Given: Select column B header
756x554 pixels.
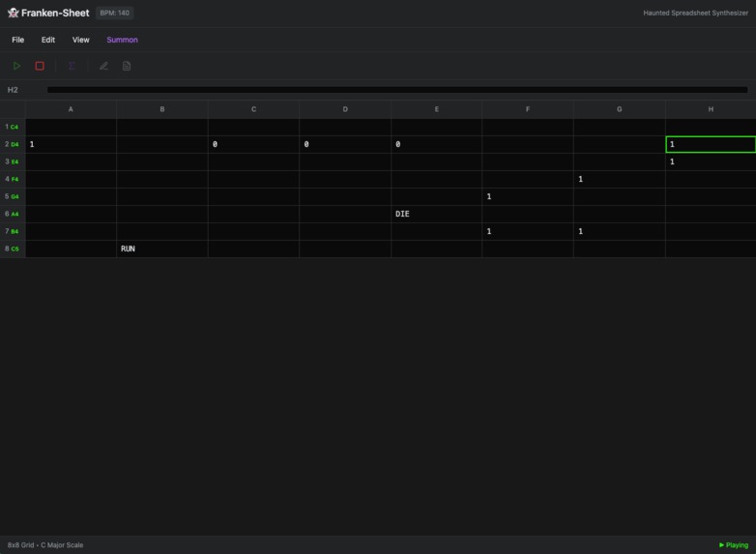Looking at the screenshot, I should tap(162, 109).
